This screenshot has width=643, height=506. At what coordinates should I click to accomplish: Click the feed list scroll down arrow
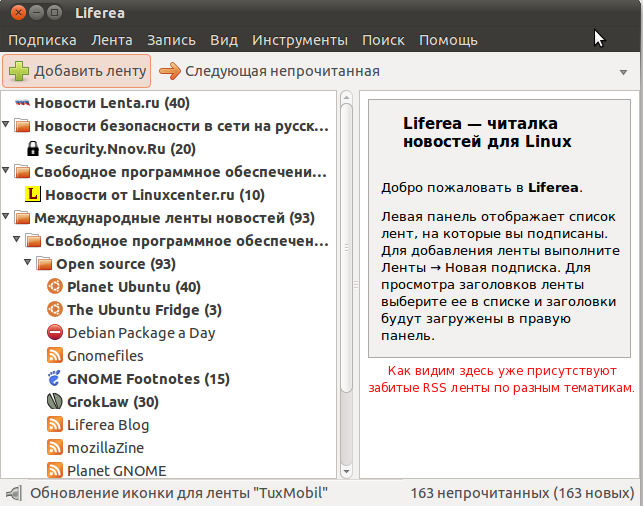point(347,472)
